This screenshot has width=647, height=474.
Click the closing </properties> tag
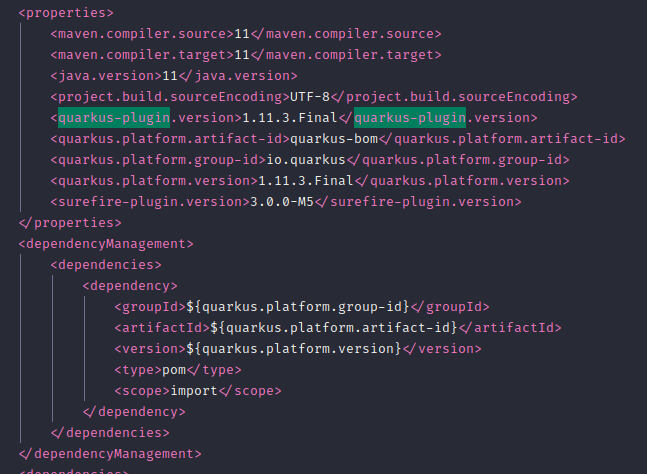(x=70, y=223)
